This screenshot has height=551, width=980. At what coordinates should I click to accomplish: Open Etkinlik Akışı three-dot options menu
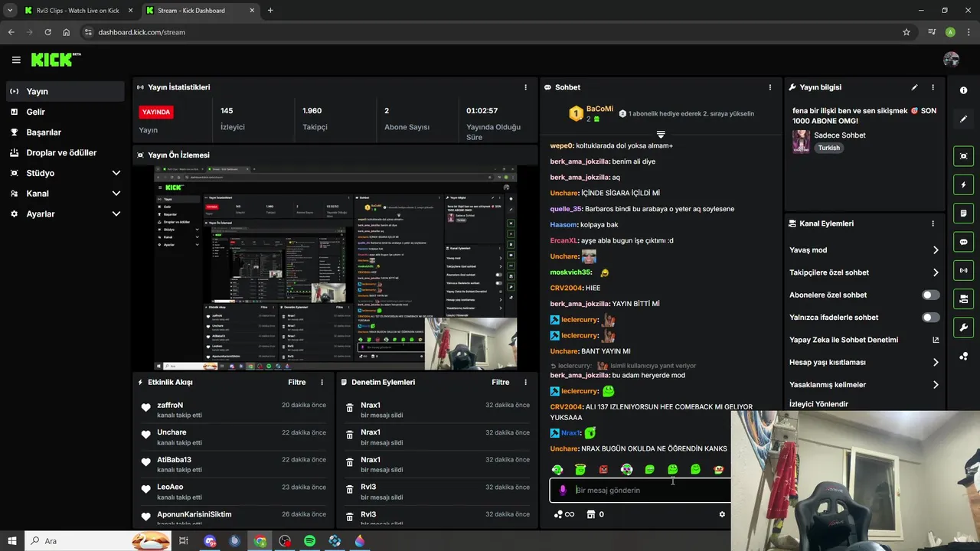click(x=322, y=382)
